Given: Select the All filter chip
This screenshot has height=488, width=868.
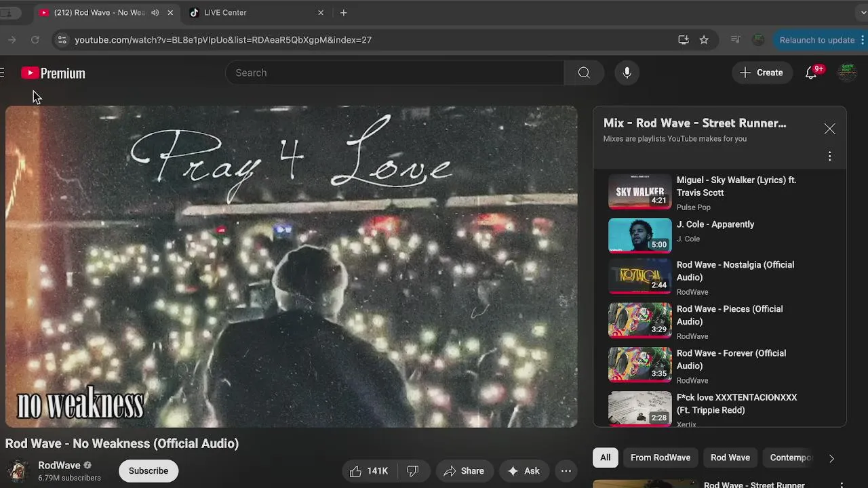Looking at the screenshot, I should (x=606, y=457).
